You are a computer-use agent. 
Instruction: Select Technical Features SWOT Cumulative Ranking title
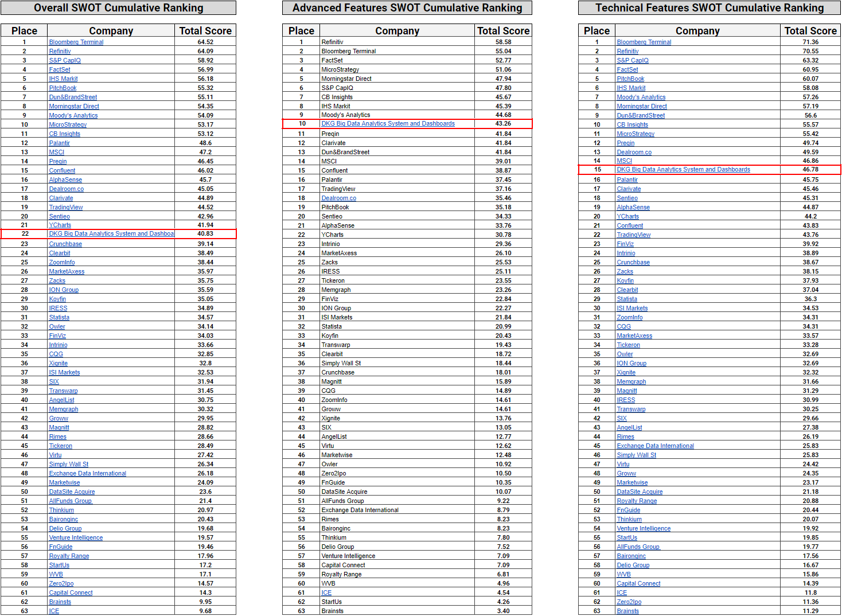coord(709,8)
